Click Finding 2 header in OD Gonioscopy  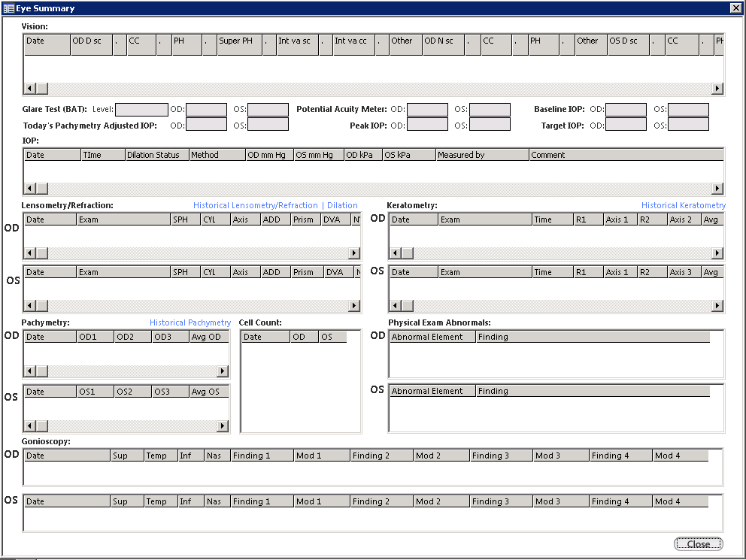381,456
